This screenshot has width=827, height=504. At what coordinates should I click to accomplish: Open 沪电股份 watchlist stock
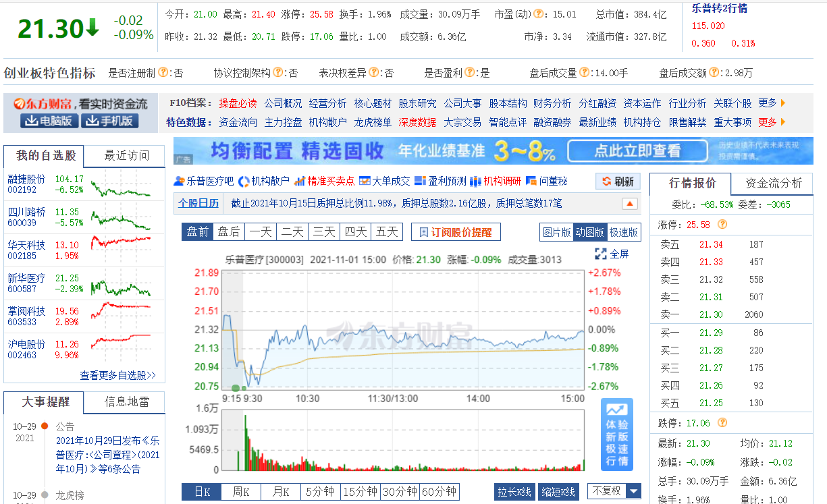point(26,344)
